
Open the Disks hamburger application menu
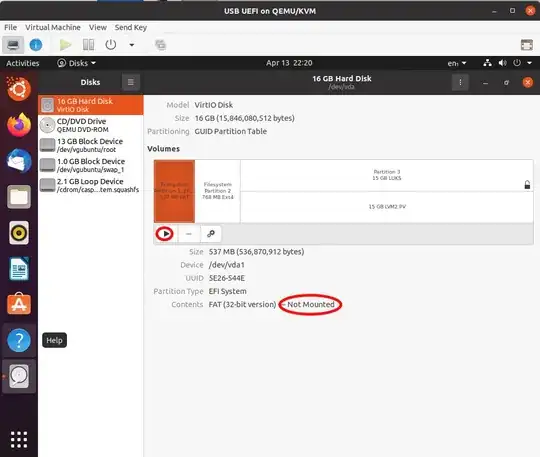click(131, 82)
